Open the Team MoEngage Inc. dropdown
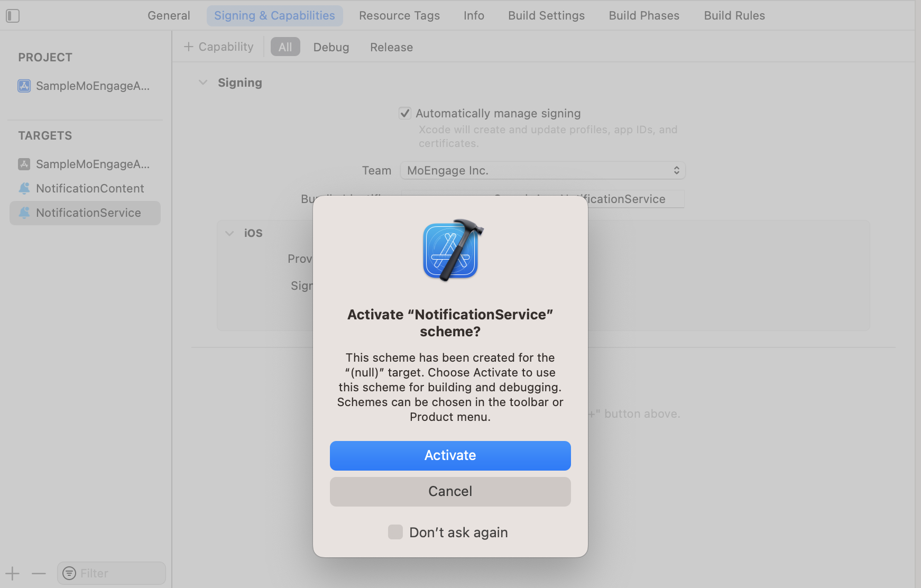The width and height of the screenshot is (921, 588). coord(543,170)
